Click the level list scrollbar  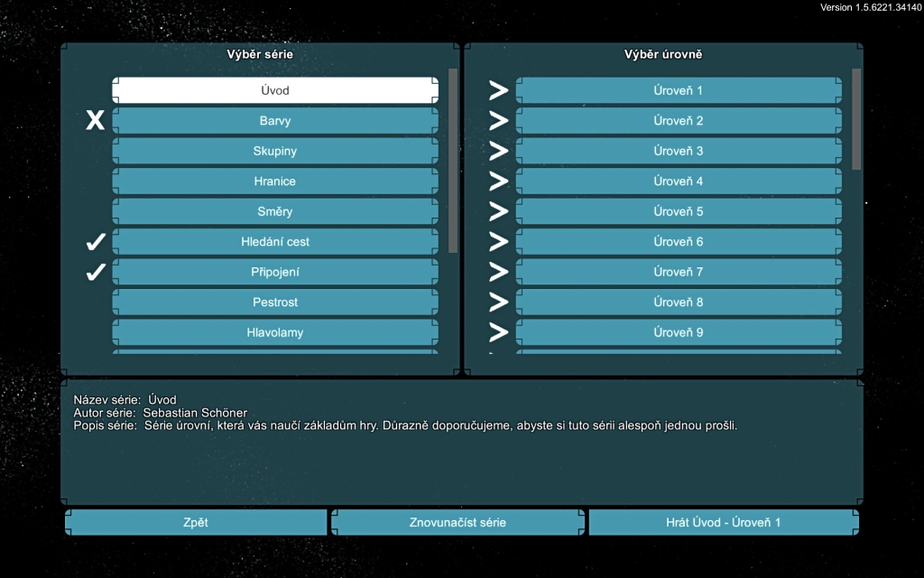[x=856, y=119]
